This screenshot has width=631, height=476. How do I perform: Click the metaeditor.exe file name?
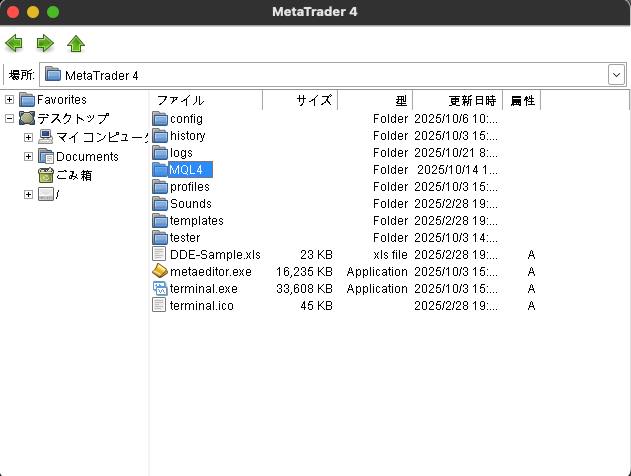pyautogui.click(x=211, y=272)
